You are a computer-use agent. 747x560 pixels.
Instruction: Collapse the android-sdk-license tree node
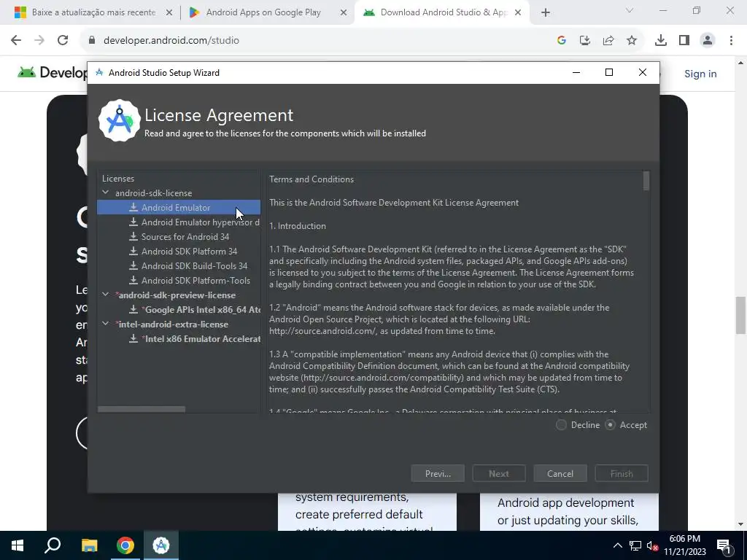[x=106, y=192]
